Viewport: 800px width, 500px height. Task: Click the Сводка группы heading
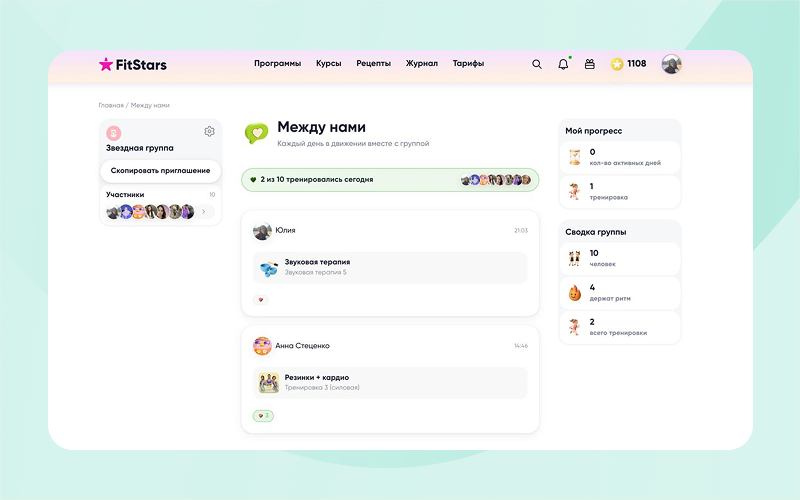[x=595, y=232]
